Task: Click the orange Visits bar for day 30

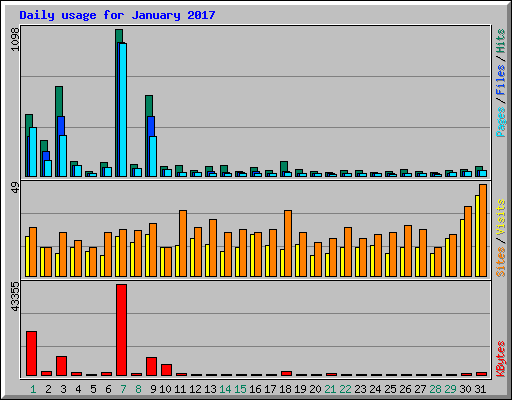Action: (x=468, y=241)
